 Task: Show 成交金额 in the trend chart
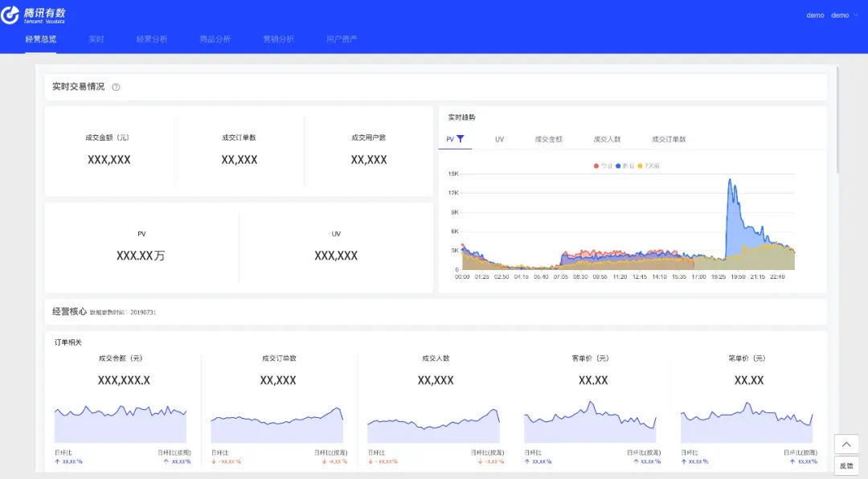click(x=549, y=140)
